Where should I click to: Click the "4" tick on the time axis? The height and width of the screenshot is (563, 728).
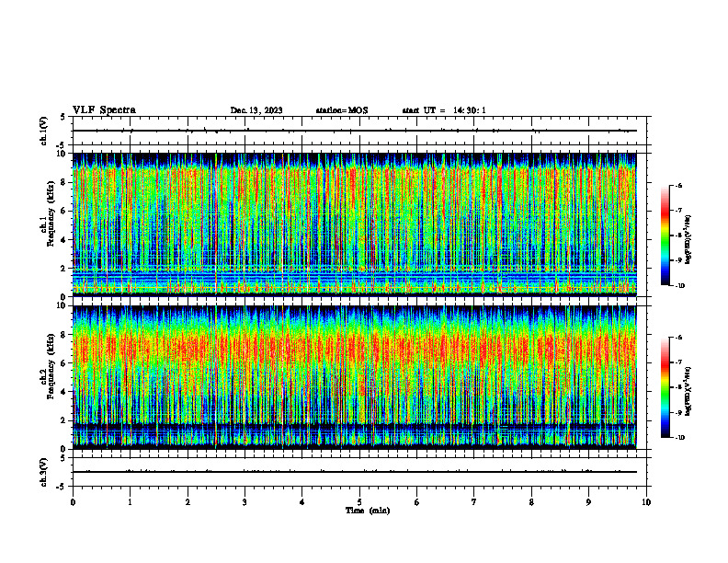[302, 502]
